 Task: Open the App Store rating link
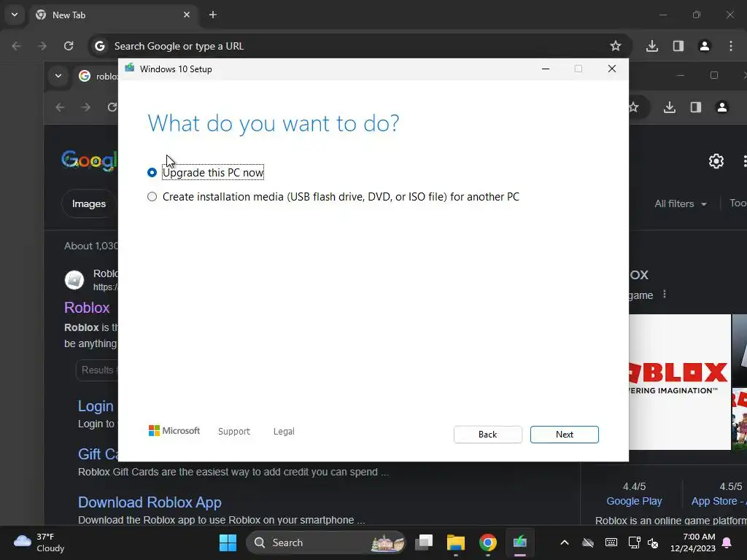[718, 501]
